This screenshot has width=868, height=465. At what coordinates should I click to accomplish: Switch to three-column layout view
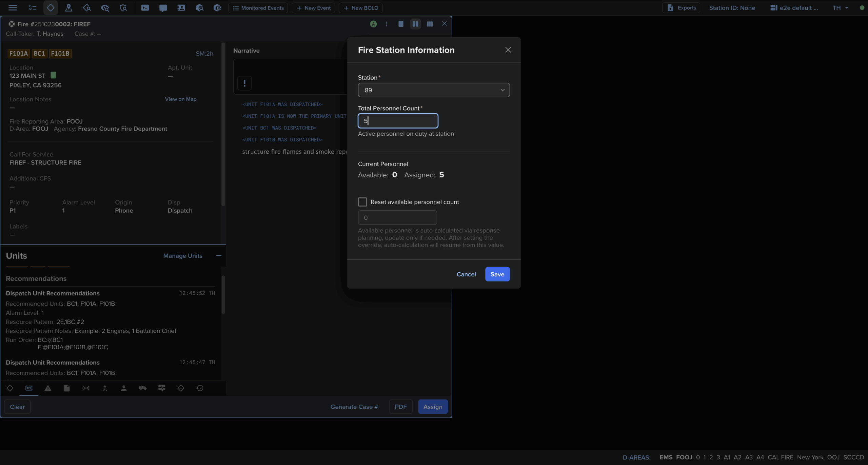(430, 24)
